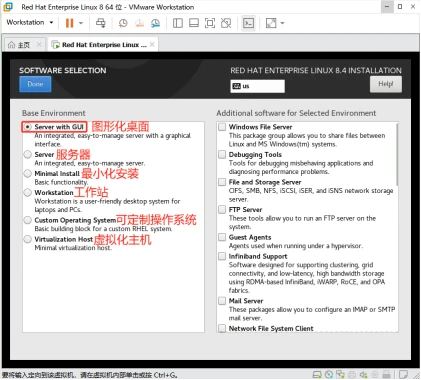Click the us keyboard layout field
Image resolution: width=421 pixels, height=380 pixels.
click(x=258, y=86)
